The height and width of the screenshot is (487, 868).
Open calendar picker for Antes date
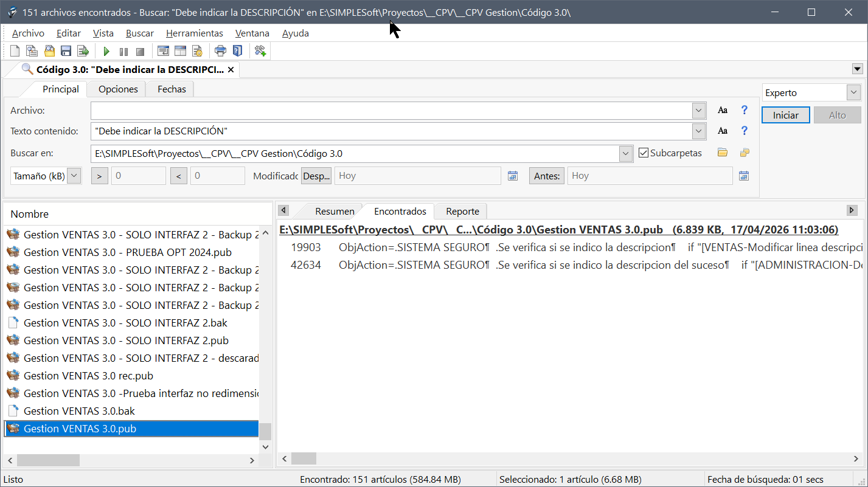[x=743, y=176]
